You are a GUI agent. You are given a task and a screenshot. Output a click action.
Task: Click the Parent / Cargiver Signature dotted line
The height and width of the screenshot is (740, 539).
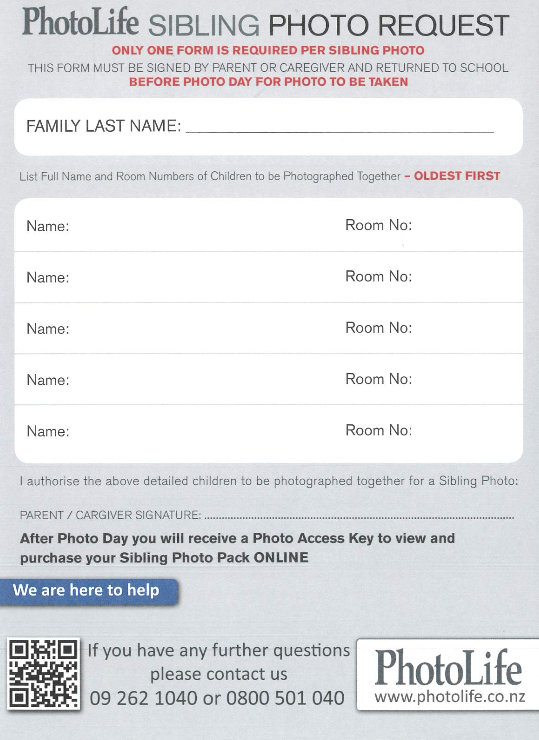[360, 516]
